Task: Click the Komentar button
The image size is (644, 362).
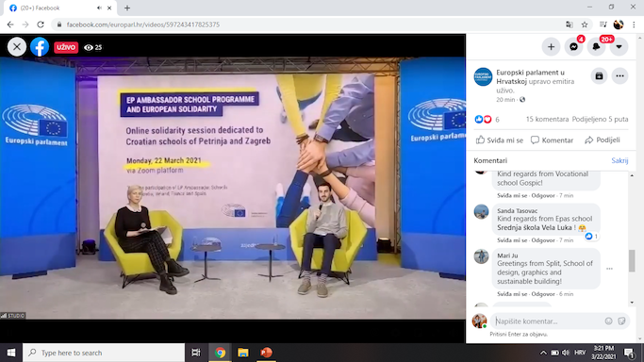Action: click(x=552, y=140)
